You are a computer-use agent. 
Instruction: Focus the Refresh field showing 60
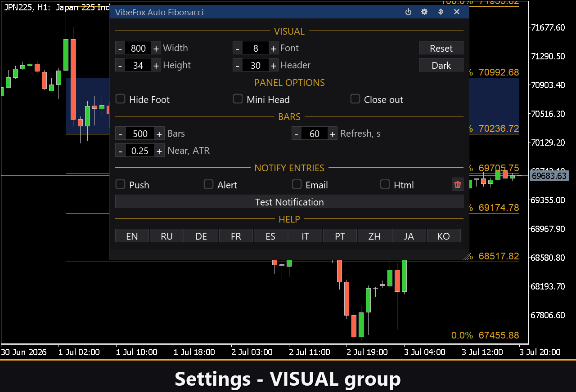click(315, 134)
